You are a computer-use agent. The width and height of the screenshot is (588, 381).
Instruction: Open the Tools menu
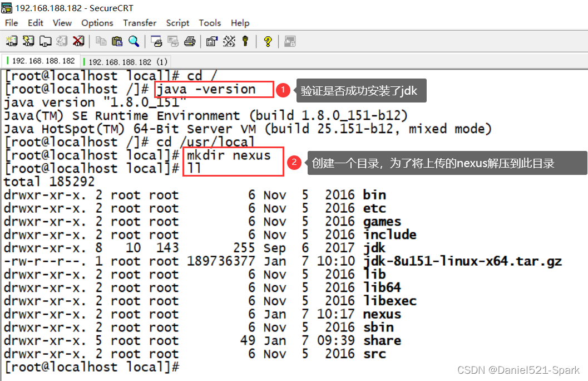(x=210, y=23)
